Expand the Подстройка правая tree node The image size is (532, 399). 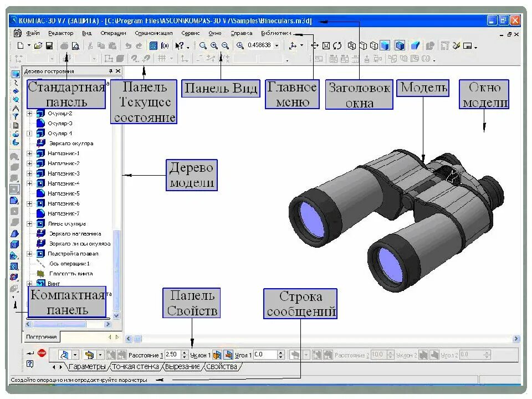pos(29,254)
